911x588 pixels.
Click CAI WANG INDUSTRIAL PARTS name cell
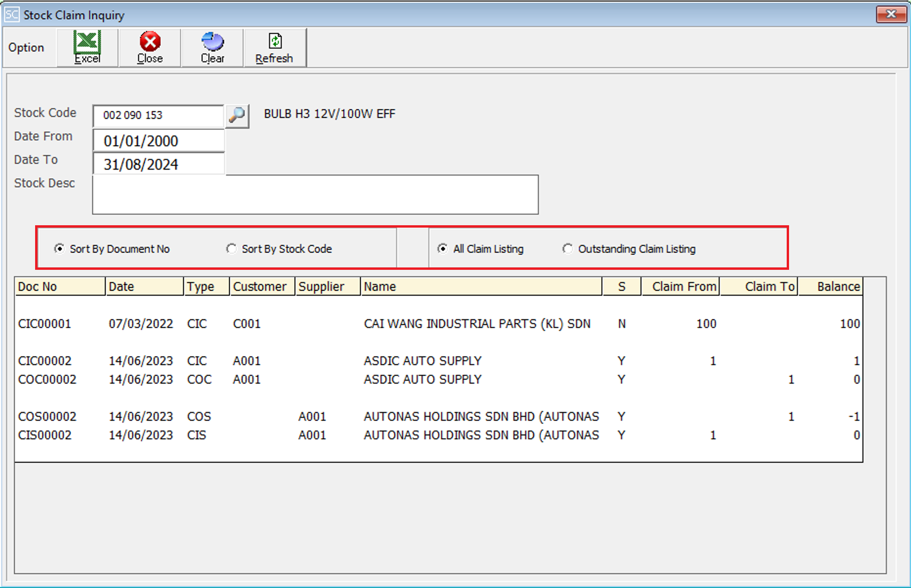click(x=477, y=324)
